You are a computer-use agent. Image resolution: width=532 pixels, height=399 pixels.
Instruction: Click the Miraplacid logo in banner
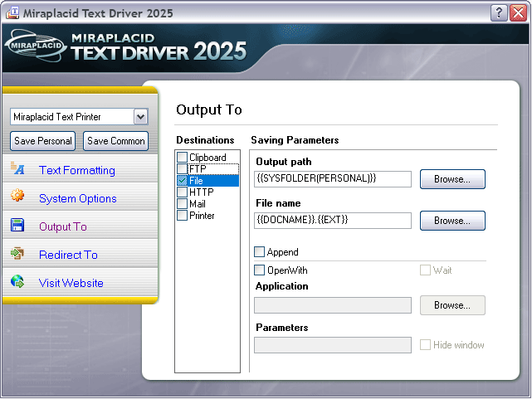36,46
